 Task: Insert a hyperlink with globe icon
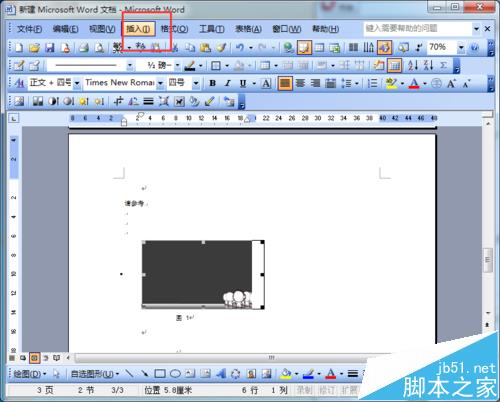coord(288,48)
